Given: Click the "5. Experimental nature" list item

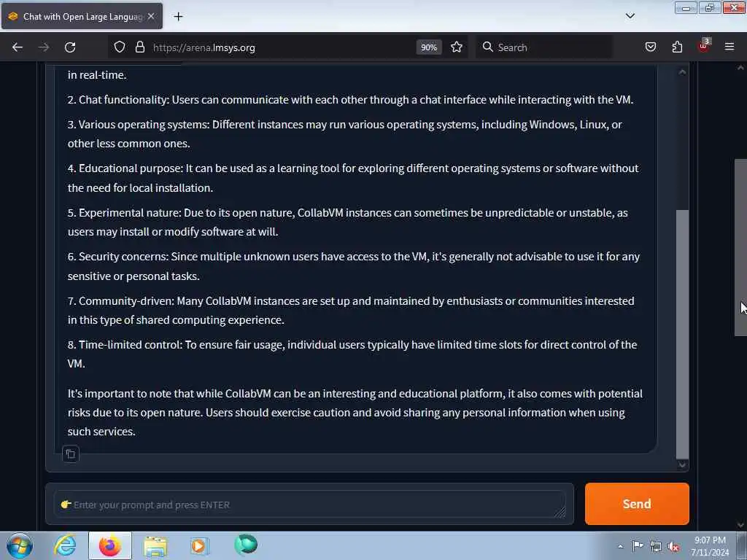Looking at the screenshot, I should coord(348,222).
